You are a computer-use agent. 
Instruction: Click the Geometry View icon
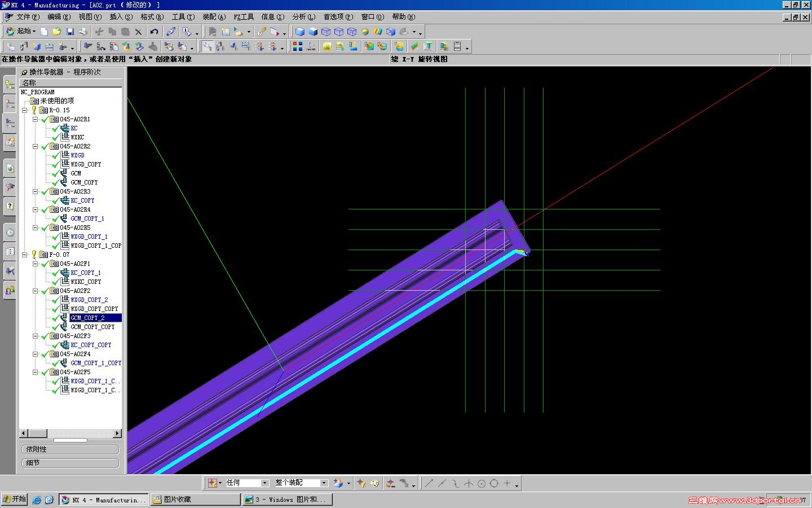pyautogui.click(x=233, y=46)
